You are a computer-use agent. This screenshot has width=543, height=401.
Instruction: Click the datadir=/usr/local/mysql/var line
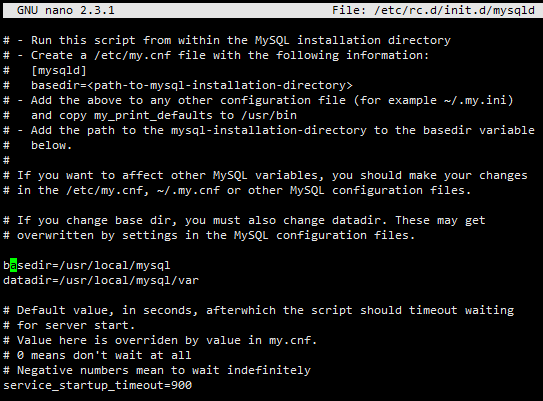pos(101,280)
